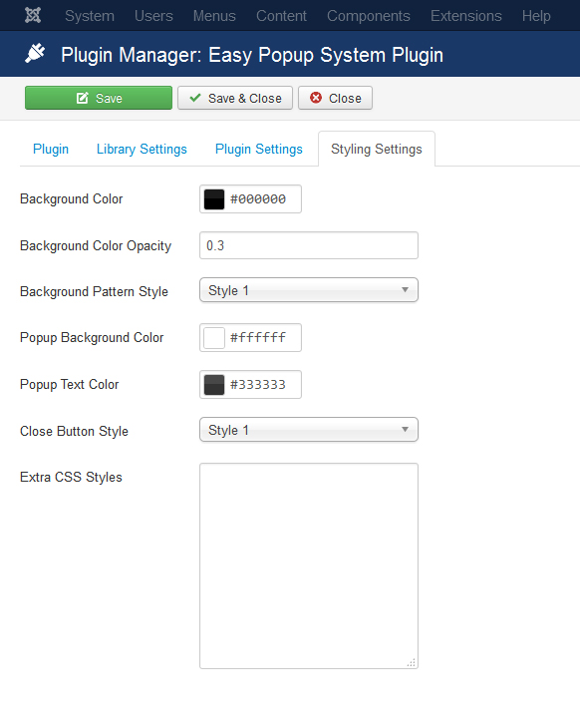Open the Extensions menu
Screen dimensions: 580x728
click(x=465, y=16)
